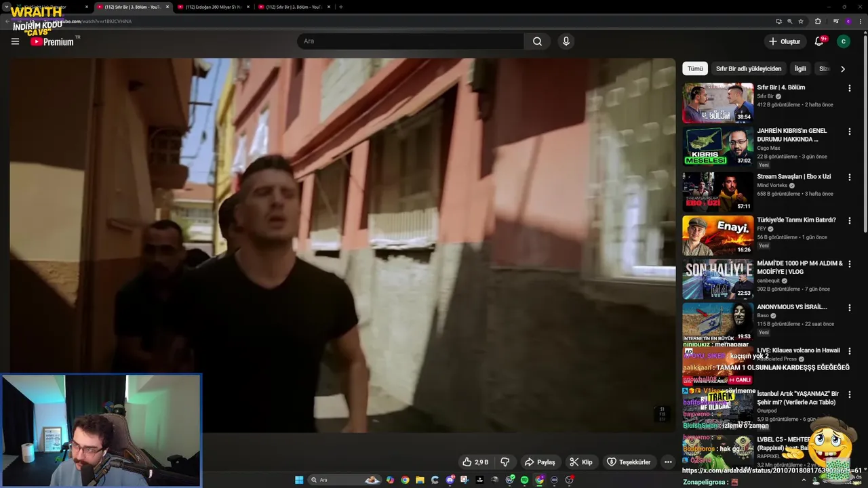Open Spotify from the taskbar
The height and width of the screenshot is (488, 868).
[x=524, y=480]
